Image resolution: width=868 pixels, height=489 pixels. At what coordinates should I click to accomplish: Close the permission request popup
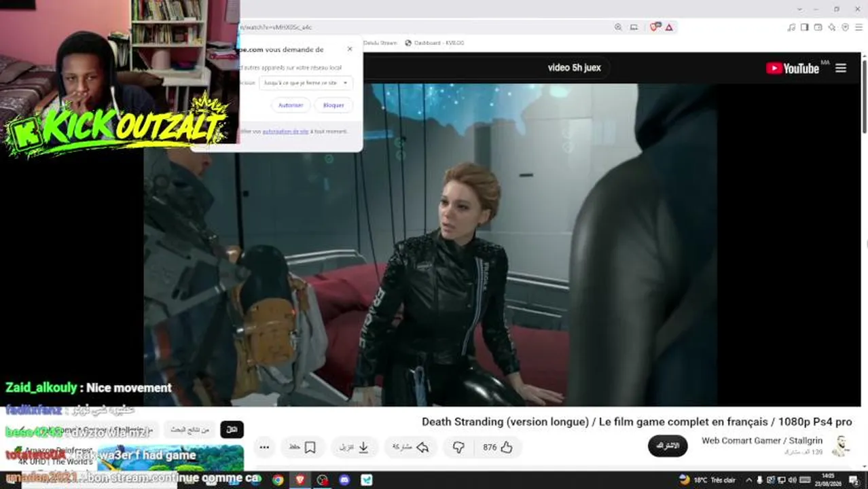coord(350,49)
